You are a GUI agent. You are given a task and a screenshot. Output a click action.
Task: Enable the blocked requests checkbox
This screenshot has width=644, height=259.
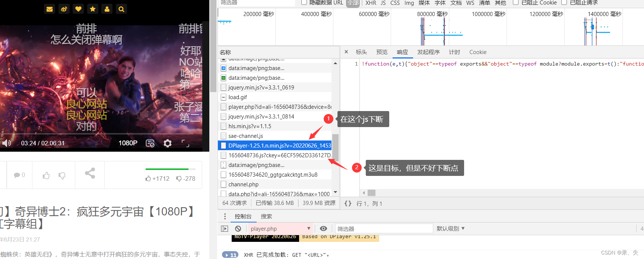564,3
